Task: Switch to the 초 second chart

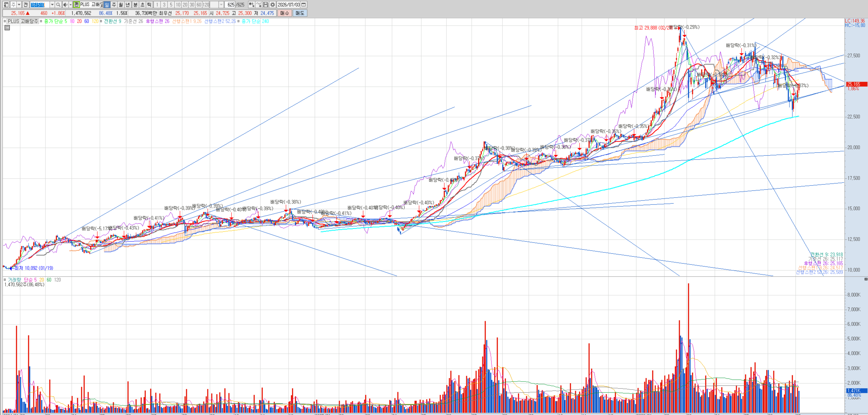Action: (x=142, y=5)
